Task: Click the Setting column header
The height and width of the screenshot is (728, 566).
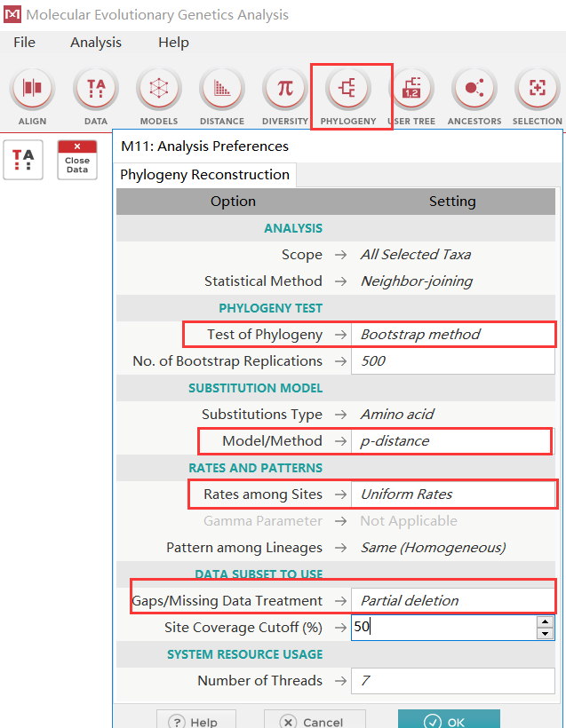Action: click(452, 201)
